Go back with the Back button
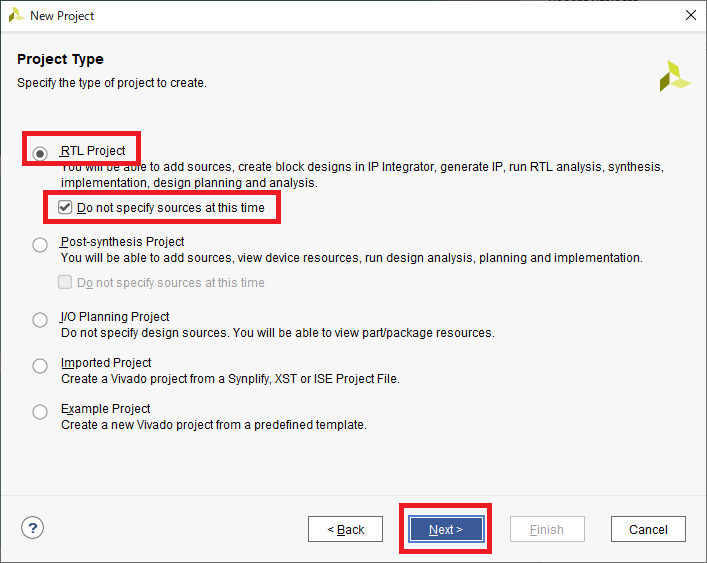707x563 pixels. pos(345,529)
